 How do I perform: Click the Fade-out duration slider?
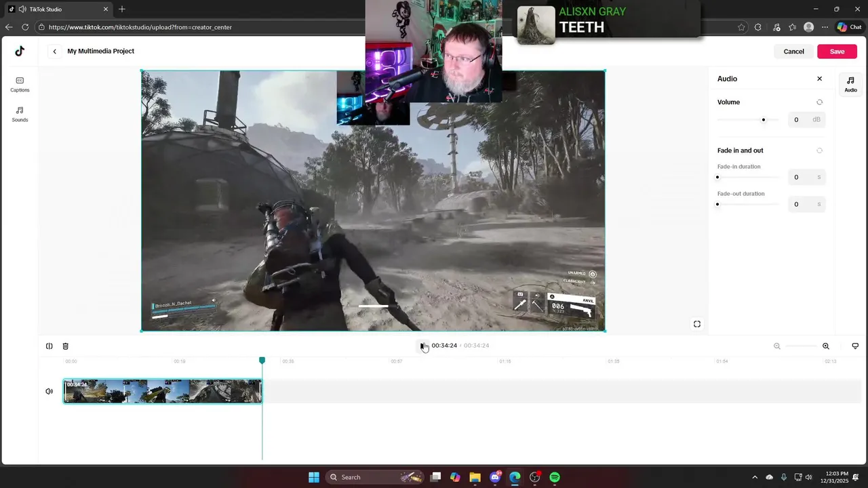748,204
